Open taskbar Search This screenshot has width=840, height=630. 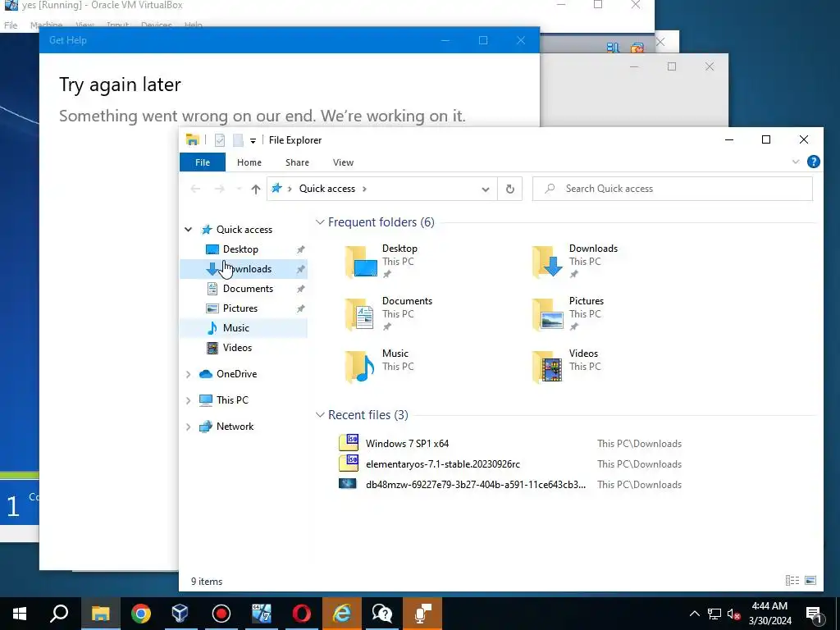(59, 614)
